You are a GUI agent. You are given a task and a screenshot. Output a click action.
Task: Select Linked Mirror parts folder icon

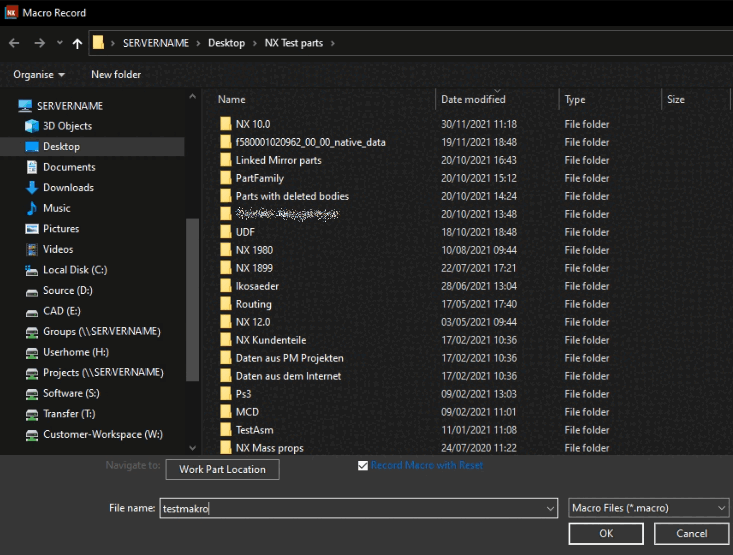click(226, 160)
